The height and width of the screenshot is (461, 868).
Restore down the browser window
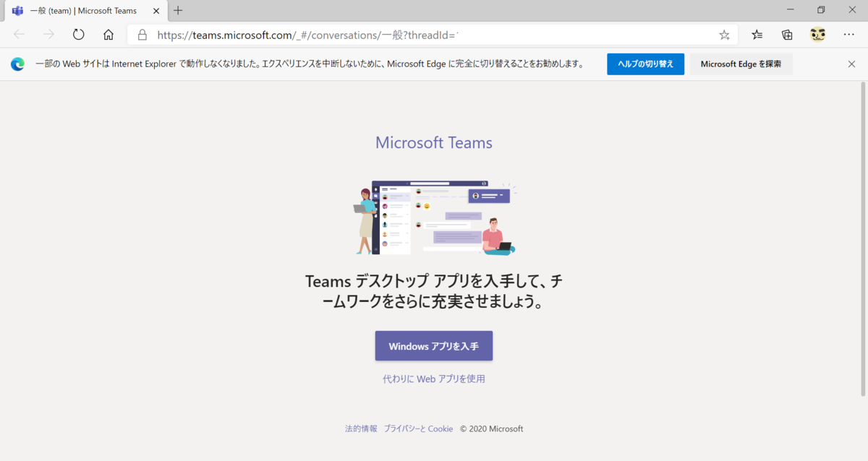coord(821,10)
